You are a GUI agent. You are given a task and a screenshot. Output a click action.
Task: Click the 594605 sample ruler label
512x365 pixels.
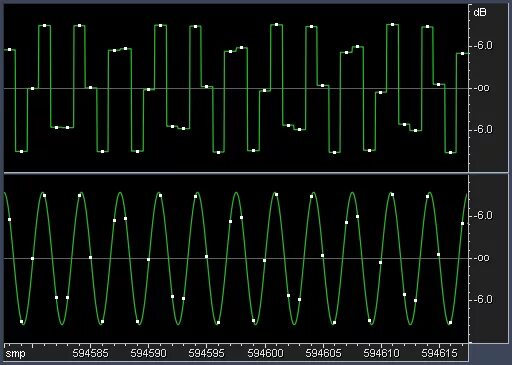[323, 353]
